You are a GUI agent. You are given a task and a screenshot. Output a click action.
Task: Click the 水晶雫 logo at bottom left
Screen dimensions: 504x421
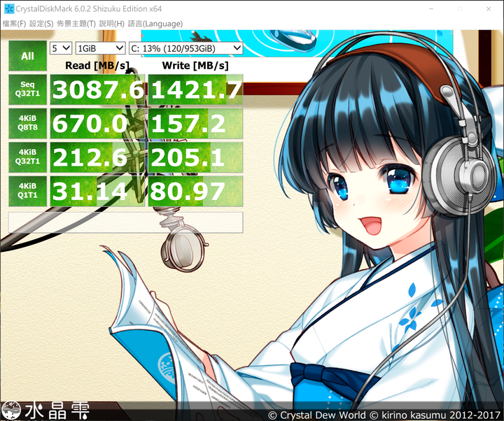(x=45, y=411)
